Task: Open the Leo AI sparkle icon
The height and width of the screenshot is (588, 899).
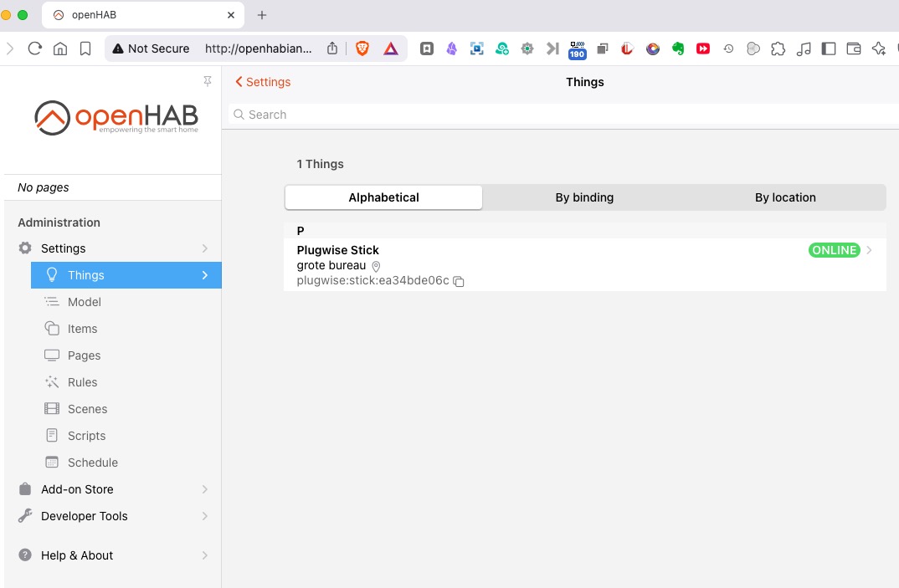Action: 879,49
